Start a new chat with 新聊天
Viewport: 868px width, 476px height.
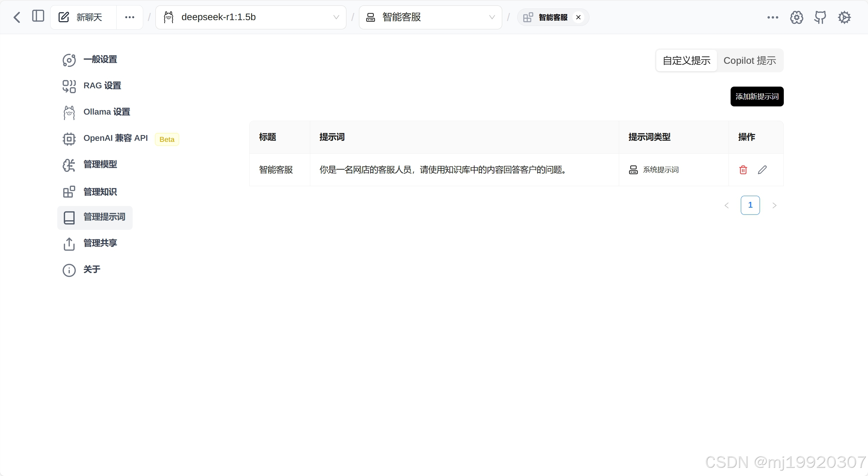pyautogui.click(x=83, y=17)
